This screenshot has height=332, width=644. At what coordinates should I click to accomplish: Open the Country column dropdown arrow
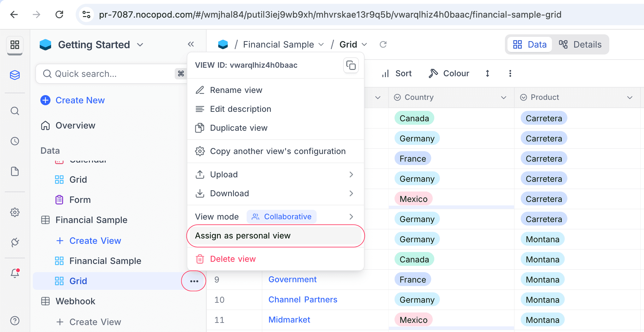click(x=503, y=97)
